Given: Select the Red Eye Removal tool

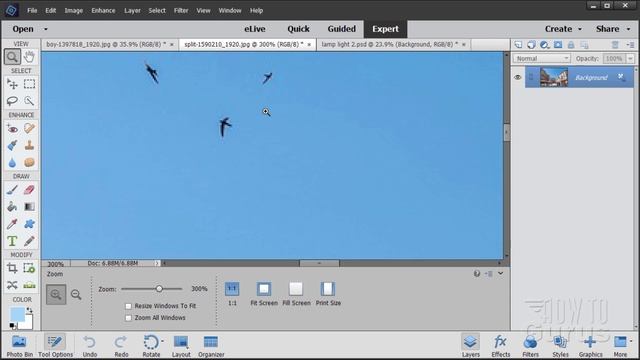Looking at the screenshot, I should coord(12,129).
